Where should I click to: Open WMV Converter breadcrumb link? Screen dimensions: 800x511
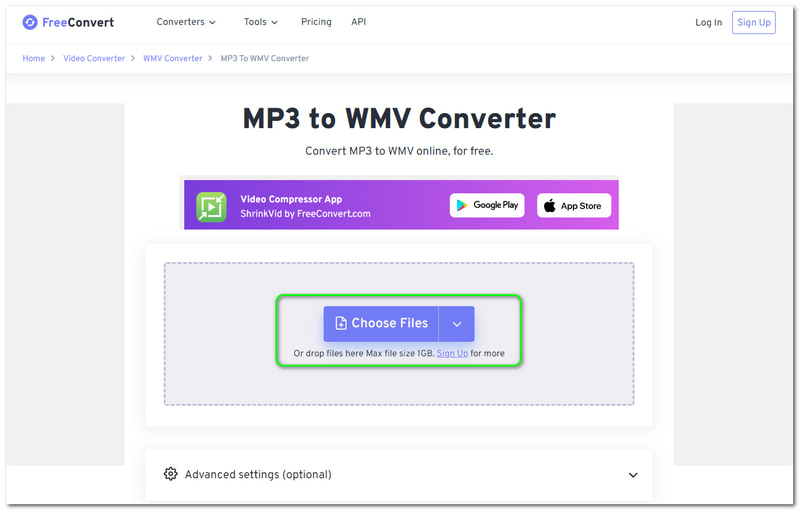click(172, 58)
